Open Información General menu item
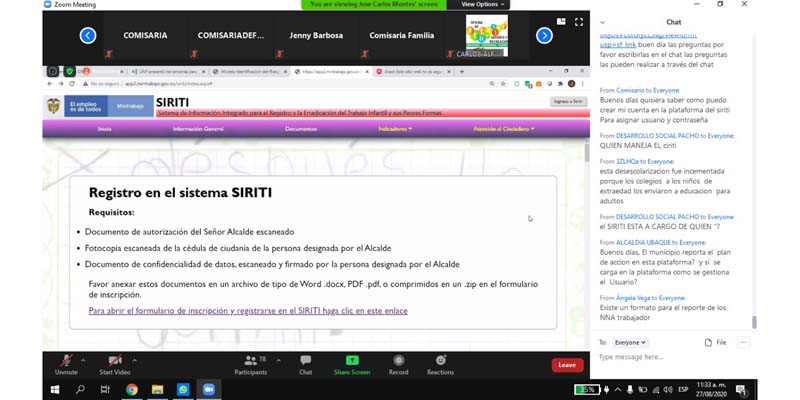Viewport: 800px width, 400px height. click(x=198, y=129)
